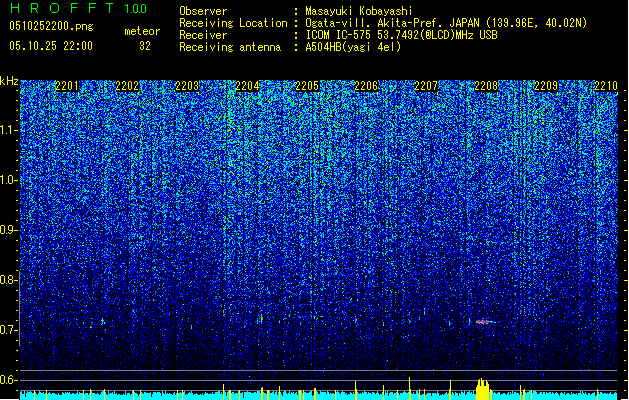Click the HROFFT title text

[x=62, y=8]
